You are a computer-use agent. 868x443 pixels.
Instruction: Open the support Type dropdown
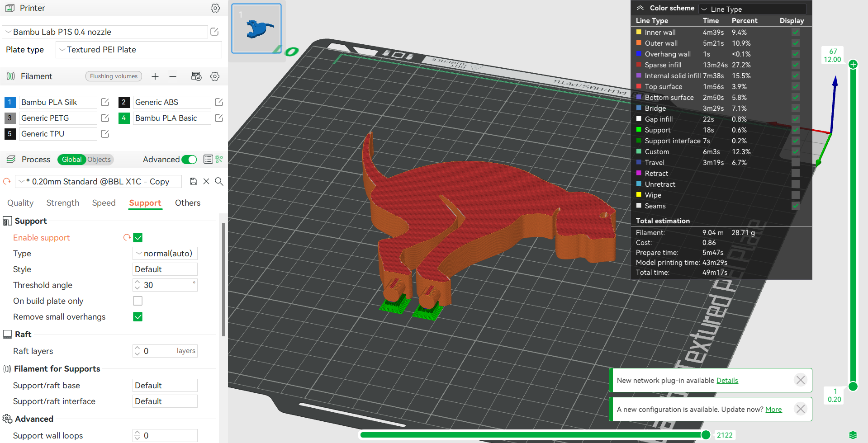pyautogui.click(x=165, y=254)
